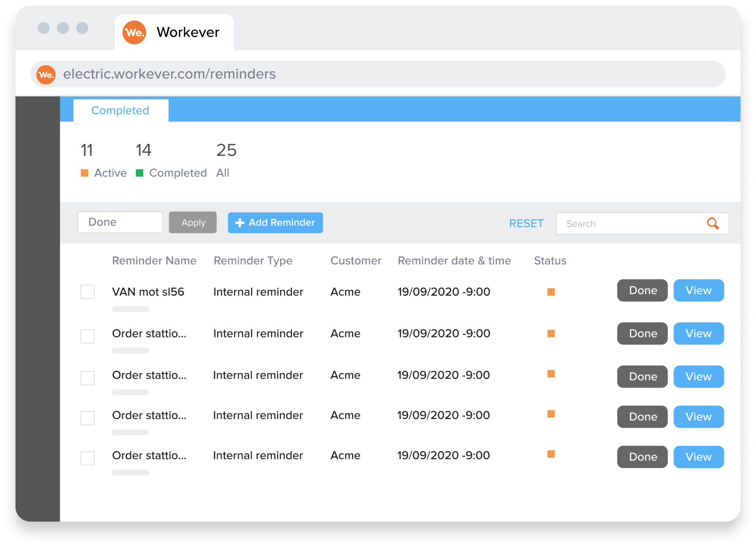This screenshot has width=756, height=547.
Task: Open the Done bulk action dropdown
Action: point(120,222)
